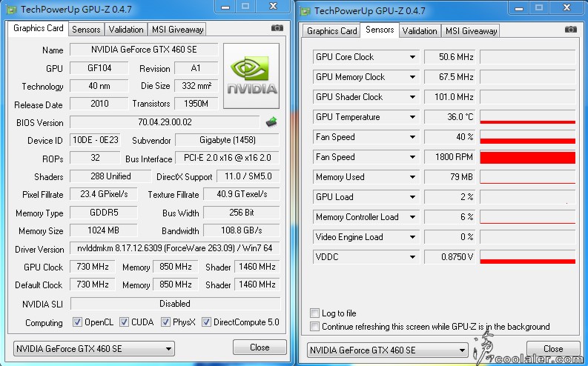
Task: Click the GPU Core Clock reading 50.6 MHz
Action: (450, 57)
